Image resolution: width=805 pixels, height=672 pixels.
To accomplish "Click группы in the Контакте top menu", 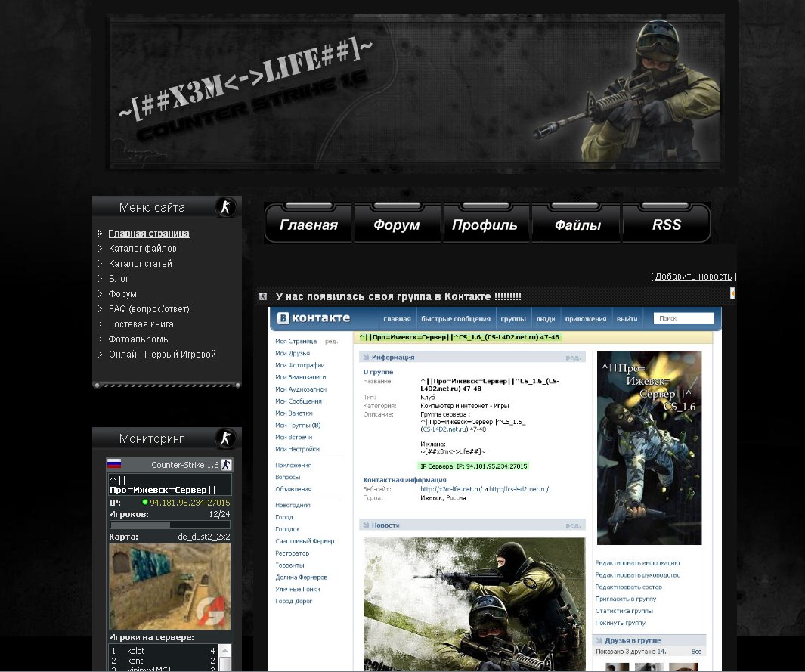I will coord(513,319).
